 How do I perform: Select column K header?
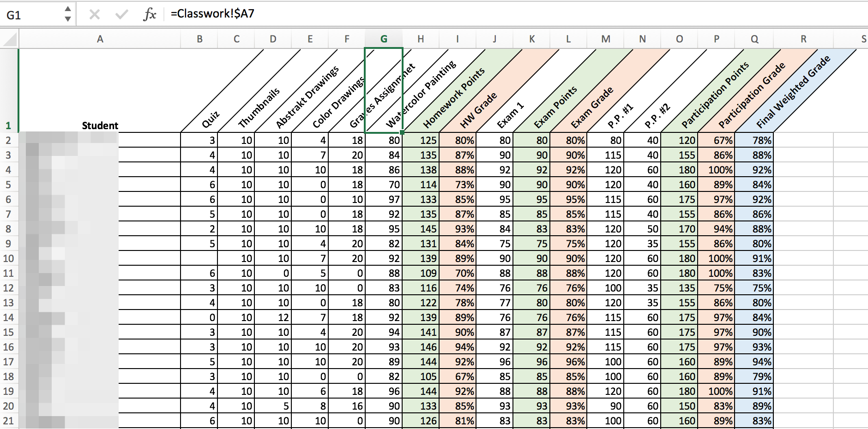(532, 39)
